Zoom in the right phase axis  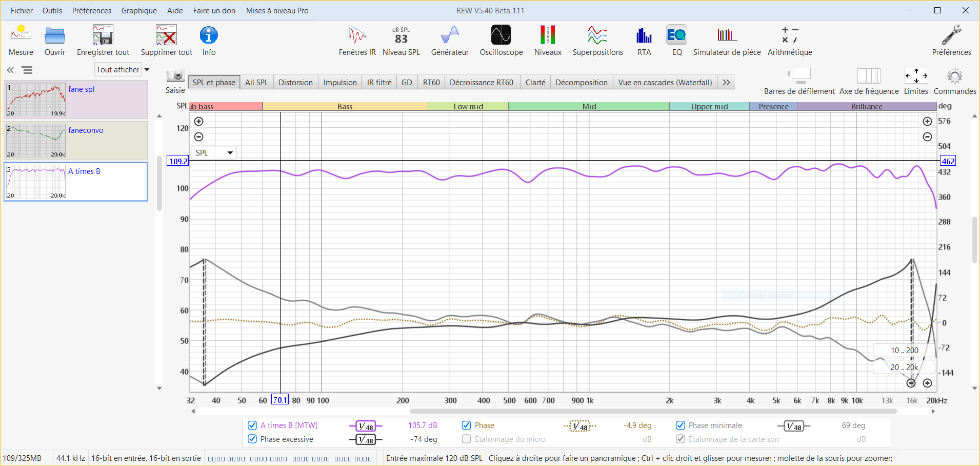927,121
